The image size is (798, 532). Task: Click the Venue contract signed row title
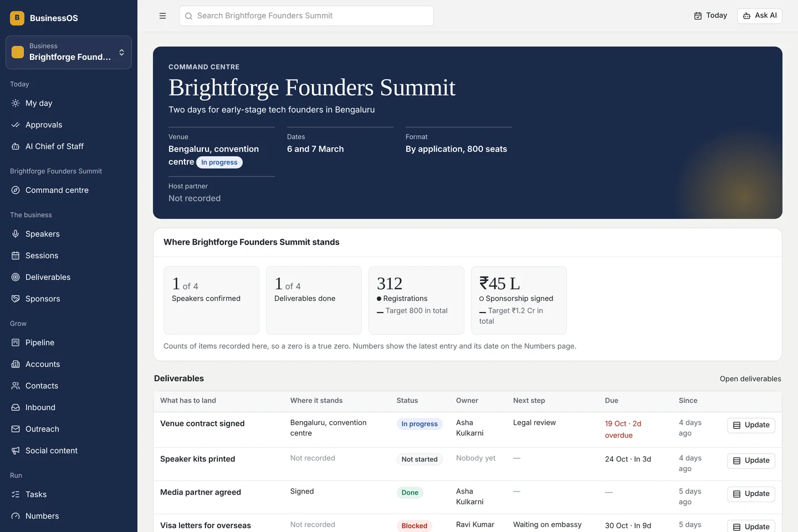click(x=202, y=423)
